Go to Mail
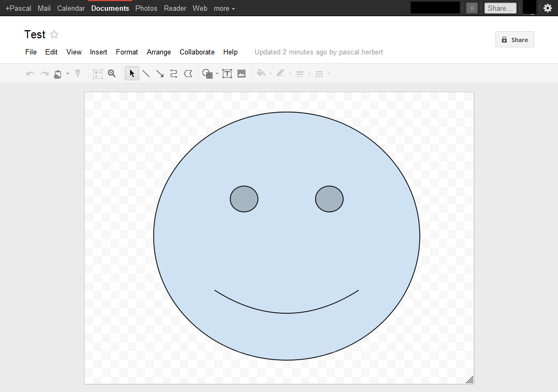 click(x=44, y=8)
